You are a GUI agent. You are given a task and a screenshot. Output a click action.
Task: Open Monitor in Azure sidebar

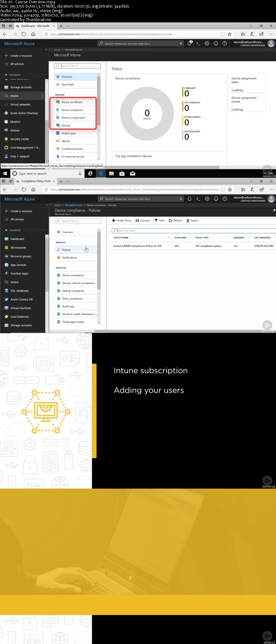pos(15,122)
